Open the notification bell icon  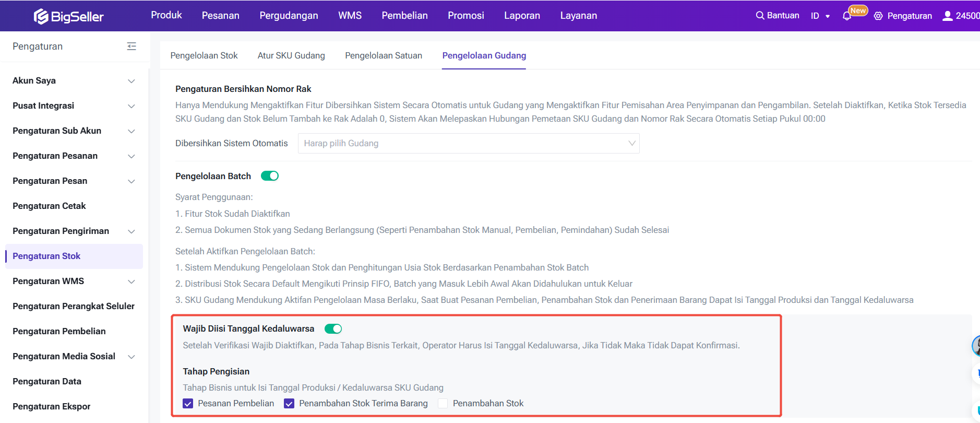(x=846, y=16)
